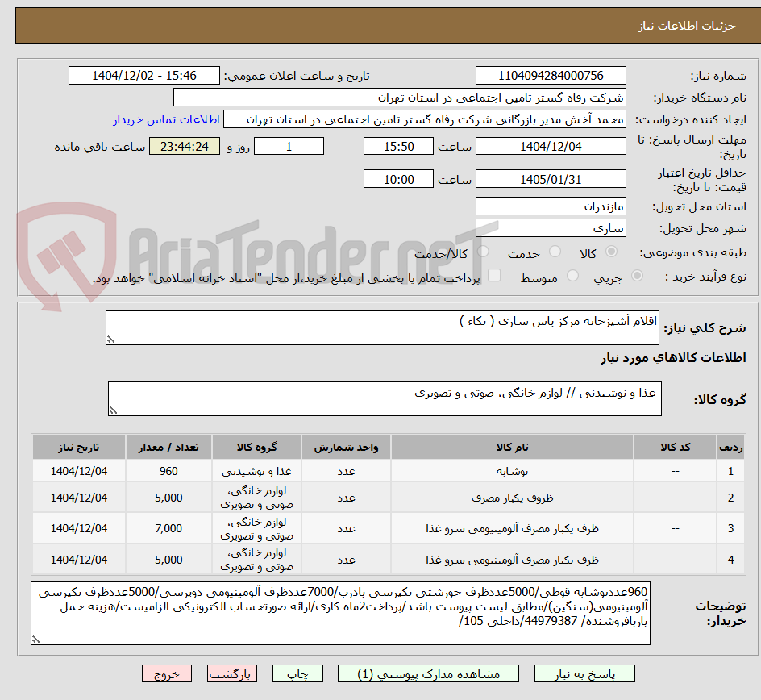Select the متوسط purchase type radio
Screen dimensions: 761x700
point(572,276)
